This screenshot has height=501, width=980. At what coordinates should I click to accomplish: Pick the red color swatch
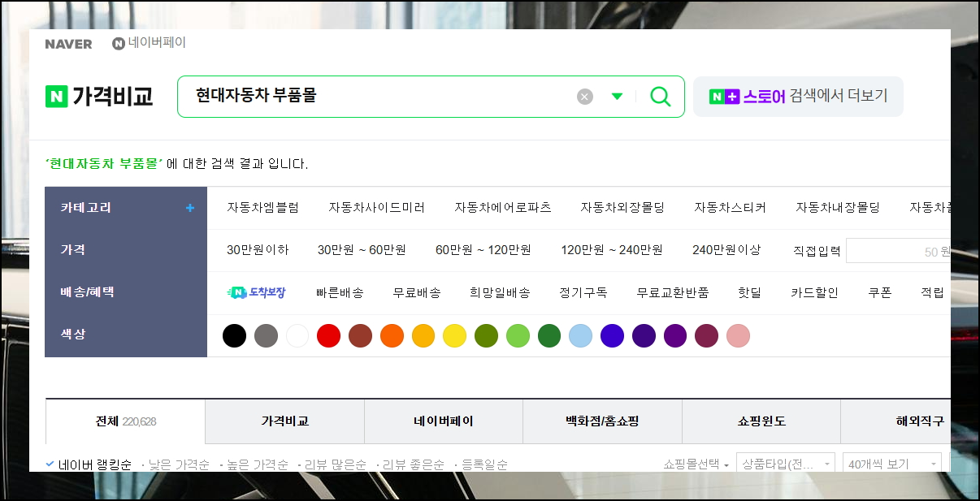[328, 335]
